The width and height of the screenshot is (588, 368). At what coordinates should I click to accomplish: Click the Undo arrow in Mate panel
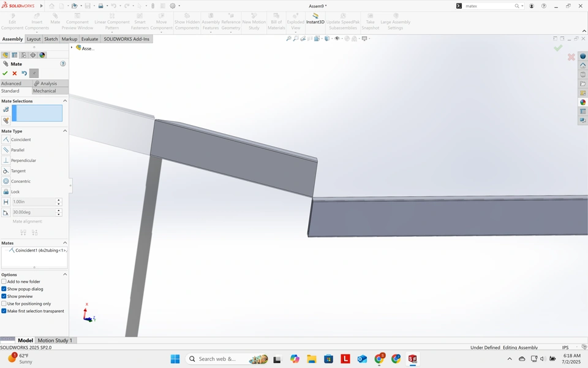click(24, 73)
